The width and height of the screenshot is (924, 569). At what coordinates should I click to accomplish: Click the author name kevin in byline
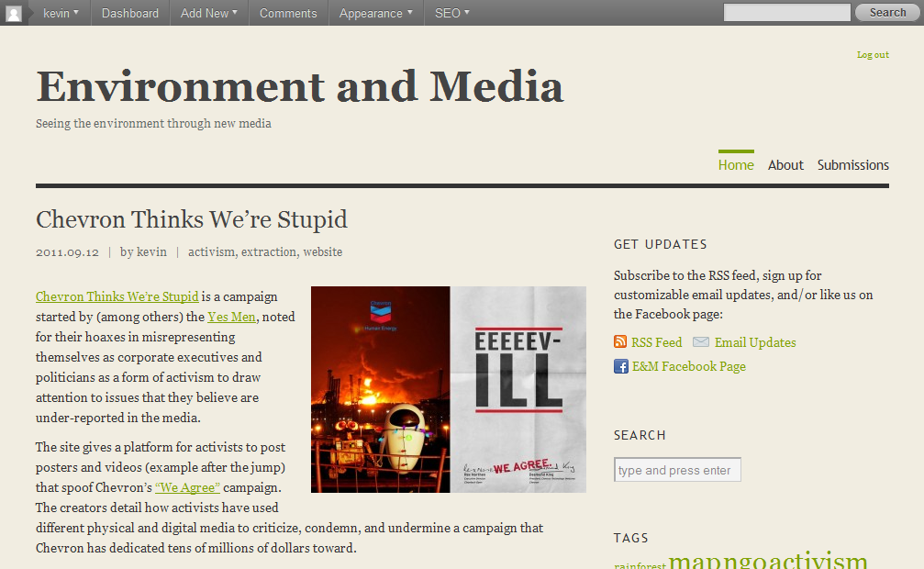(151, 251)
